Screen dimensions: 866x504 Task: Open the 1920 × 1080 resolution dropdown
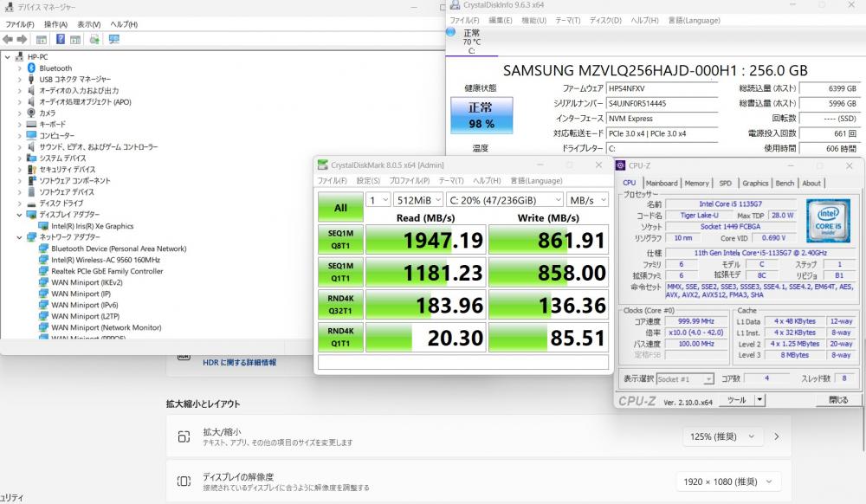(727, 481)
